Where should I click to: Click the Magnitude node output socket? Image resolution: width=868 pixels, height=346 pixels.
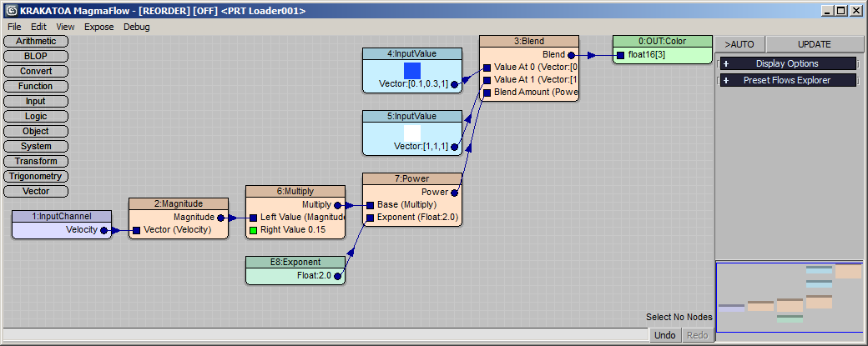(x=220, y=218)
